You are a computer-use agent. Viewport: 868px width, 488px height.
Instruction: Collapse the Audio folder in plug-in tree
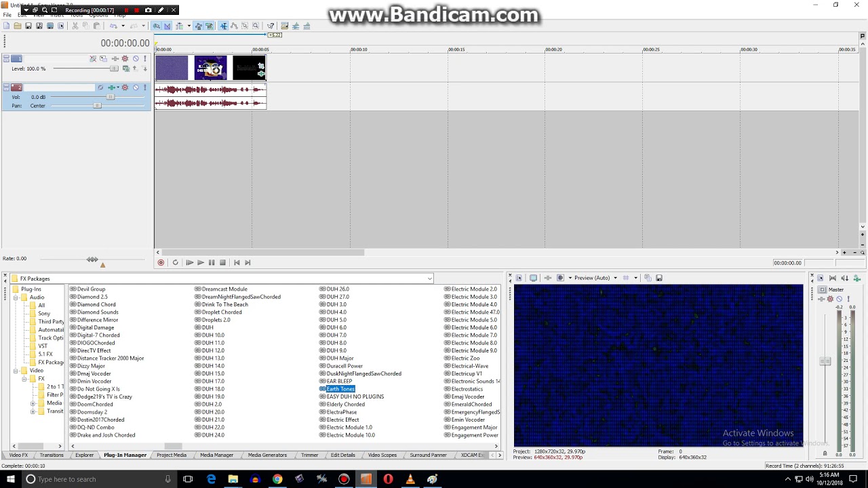coord(16,298)
